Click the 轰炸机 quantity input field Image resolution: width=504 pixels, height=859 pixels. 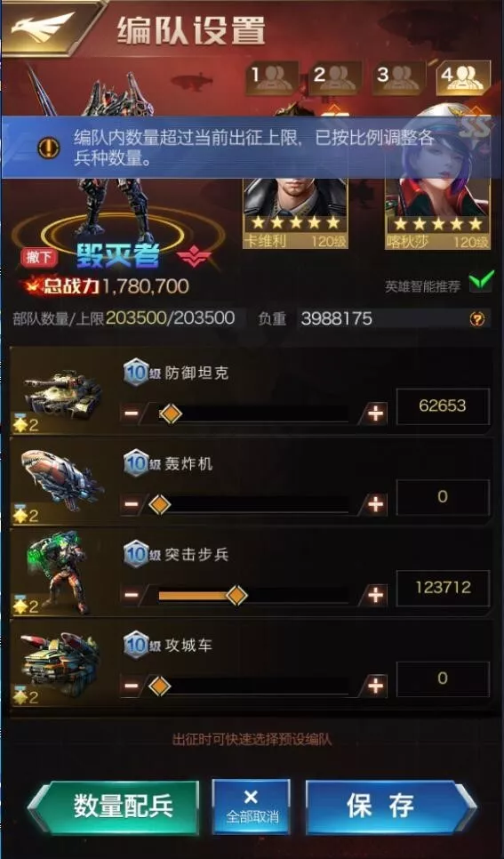coord(443,497)
